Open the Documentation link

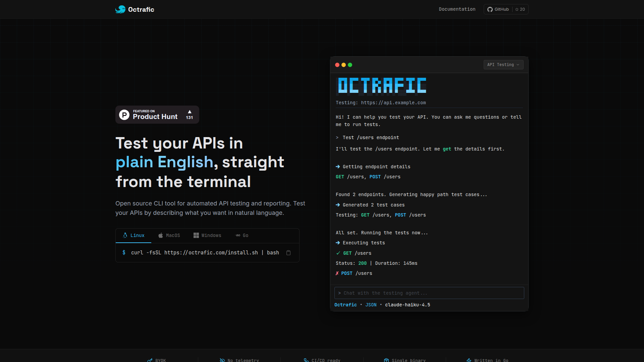457,9
